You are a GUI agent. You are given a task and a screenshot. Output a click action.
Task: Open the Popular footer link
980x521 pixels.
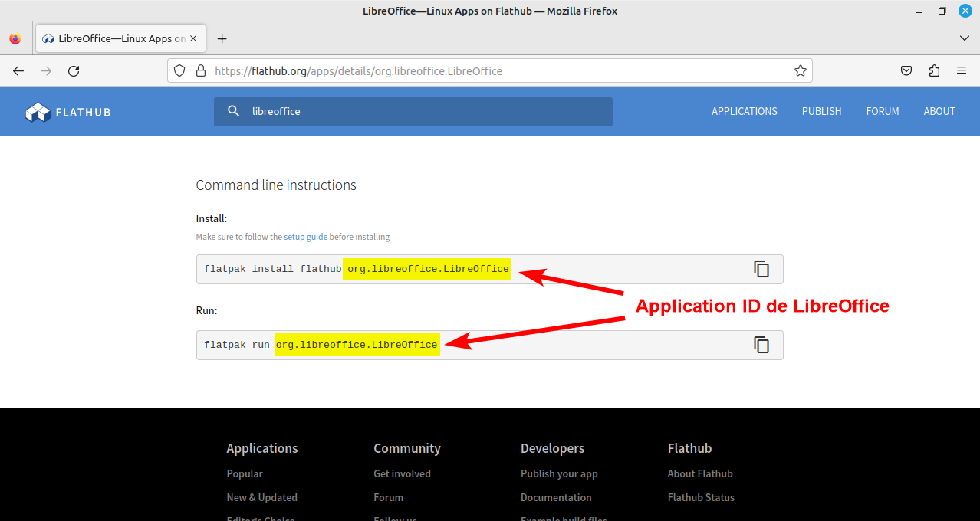pyautogui.click(x=245, y=473)
